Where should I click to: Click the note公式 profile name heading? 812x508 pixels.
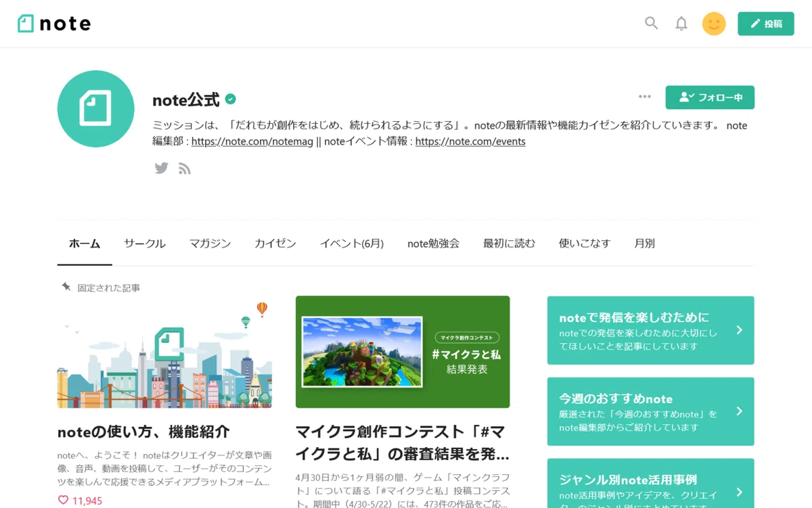coord(186,100)
